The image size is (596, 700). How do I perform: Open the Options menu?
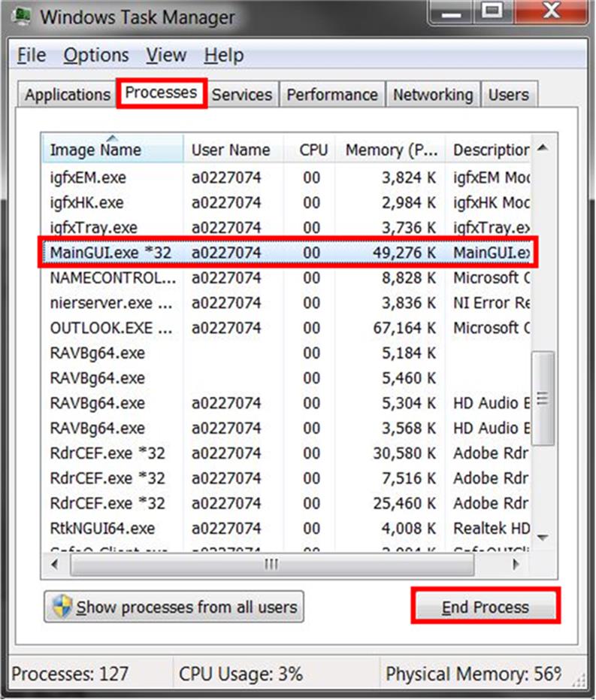coord(95,56)
